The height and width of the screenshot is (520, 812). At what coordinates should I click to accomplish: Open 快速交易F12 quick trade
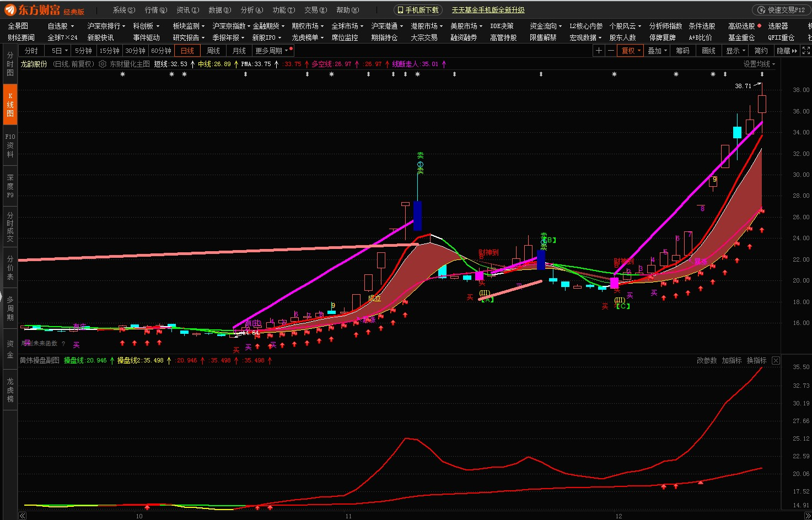(781, 10)
